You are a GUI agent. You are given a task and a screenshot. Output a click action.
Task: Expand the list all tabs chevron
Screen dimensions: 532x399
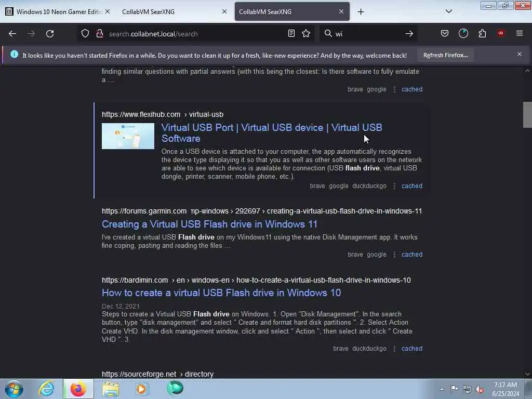448,11
